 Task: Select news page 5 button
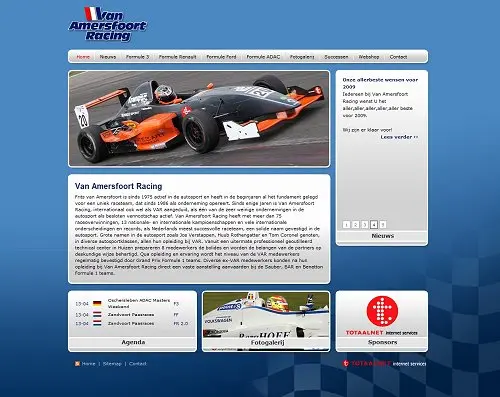[x=383, y=225]
